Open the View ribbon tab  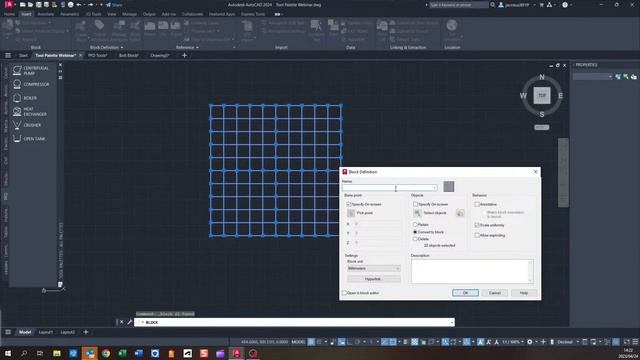coord(111,14)
